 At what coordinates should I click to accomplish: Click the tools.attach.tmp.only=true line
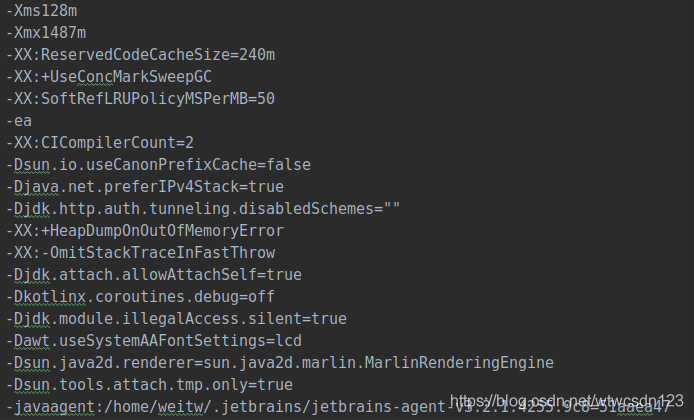(149, 385)
